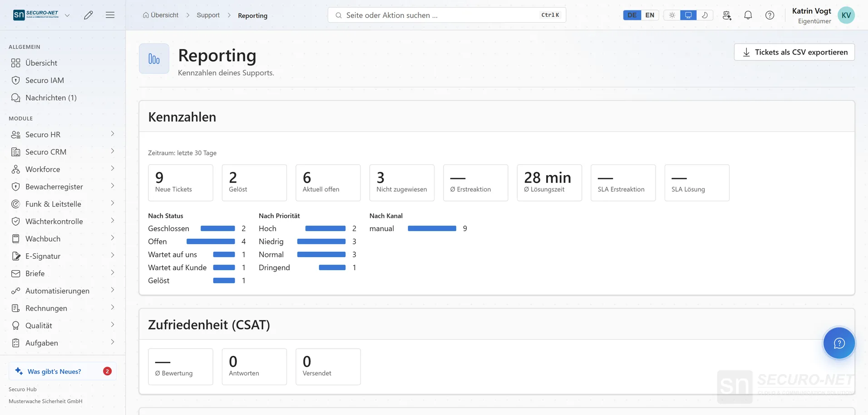
Task: Click the Qualität ribbon icon
Action: [16, 326]
